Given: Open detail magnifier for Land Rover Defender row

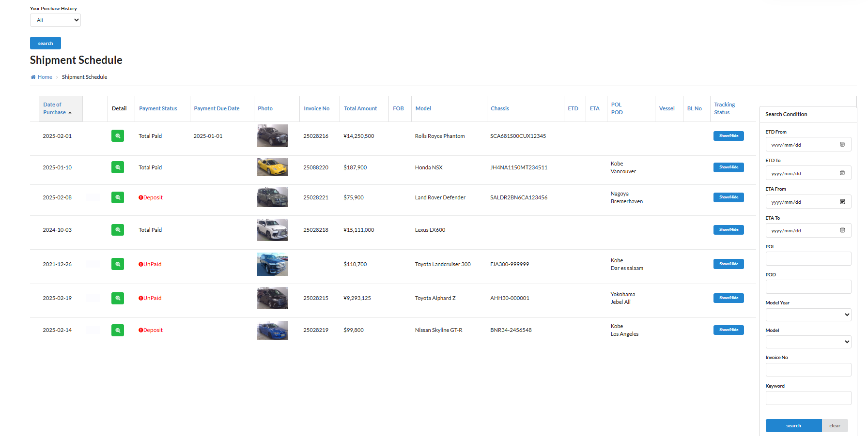Looking at the screenshot, I should pos(118,197).
